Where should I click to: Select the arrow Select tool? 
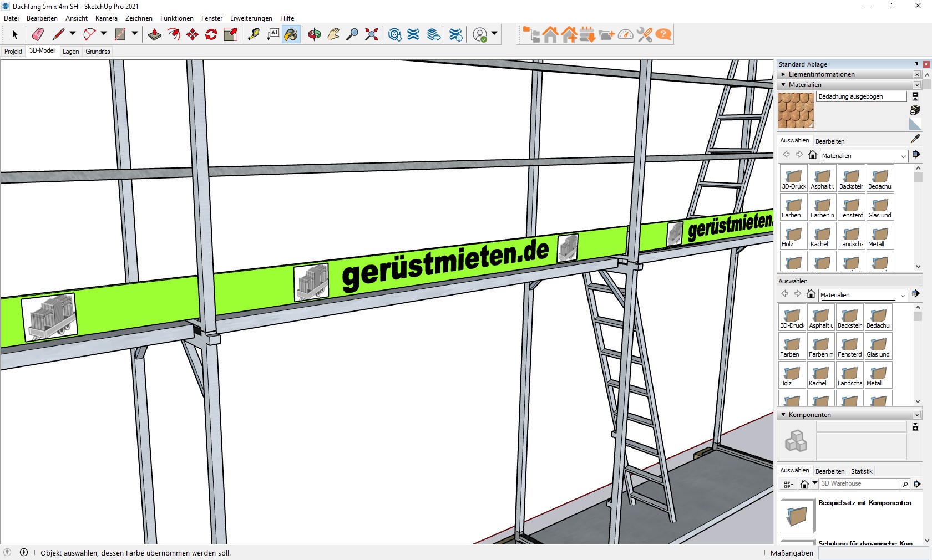[x=15, y=34]
